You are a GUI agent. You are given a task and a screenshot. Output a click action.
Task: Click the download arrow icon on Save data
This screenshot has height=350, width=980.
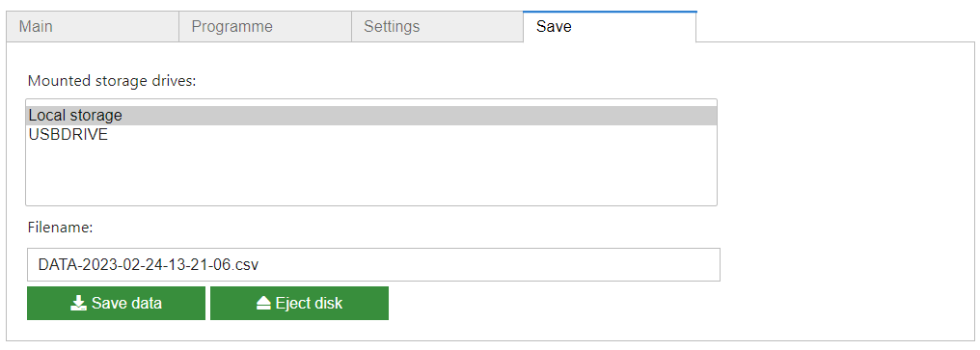coord(78,303)
